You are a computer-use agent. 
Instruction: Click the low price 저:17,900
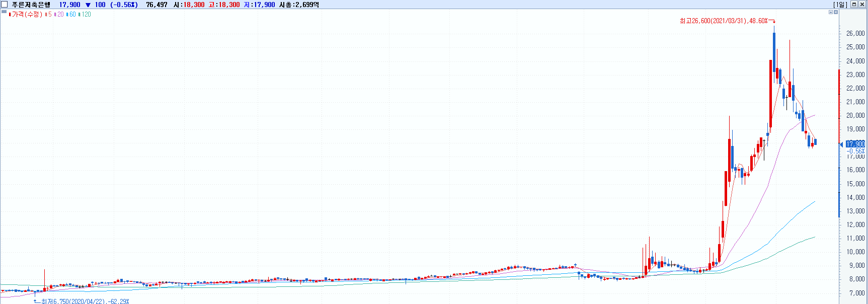pyautogui.click(x=259, y=5)
